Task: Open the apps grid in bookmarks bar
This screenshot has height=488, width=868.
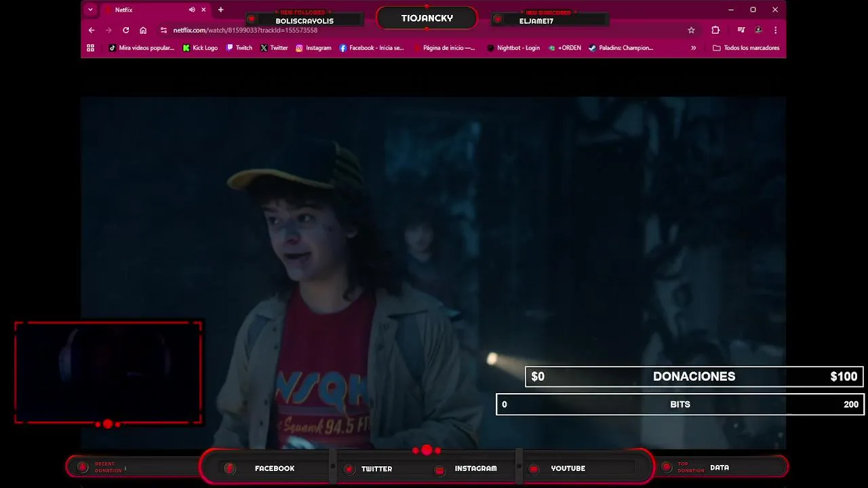Action: [x=90, y=48]
